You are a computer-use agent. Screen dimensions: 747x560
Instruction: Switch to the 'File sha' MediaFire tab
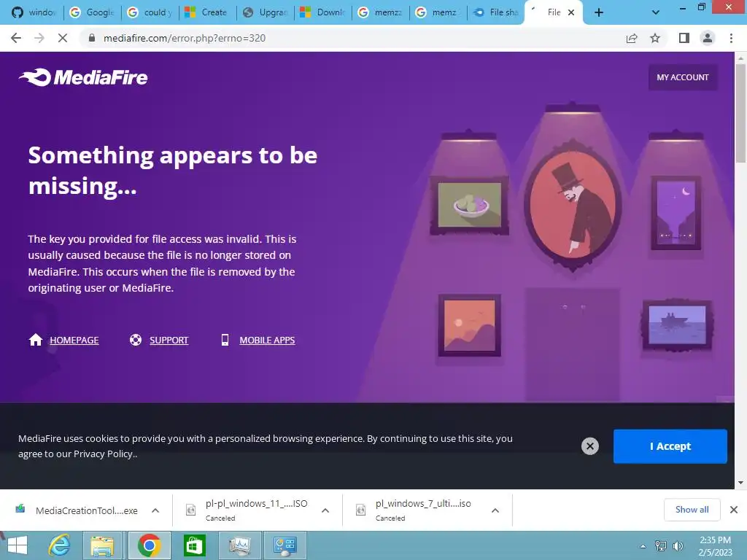coord(495,12)
